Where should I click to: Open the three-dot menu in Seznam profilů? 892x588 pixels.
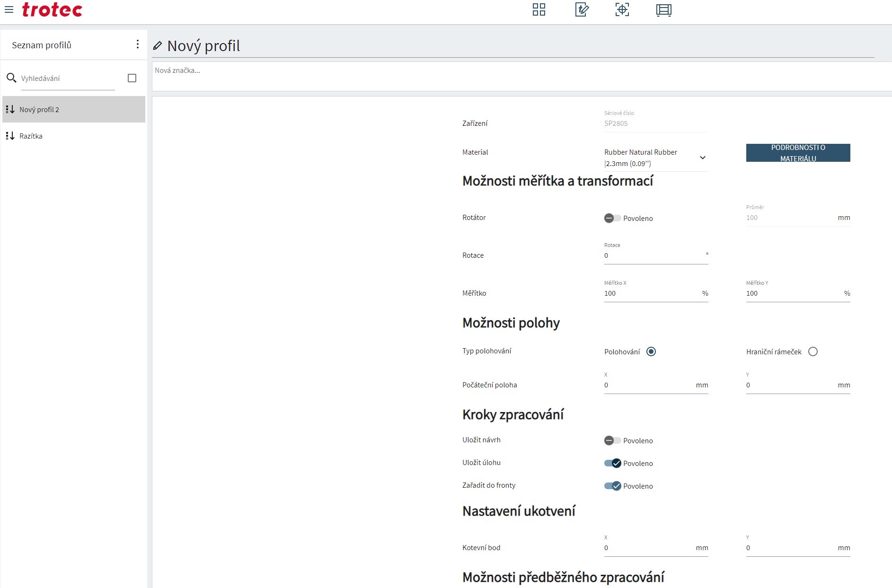(137, 44)
